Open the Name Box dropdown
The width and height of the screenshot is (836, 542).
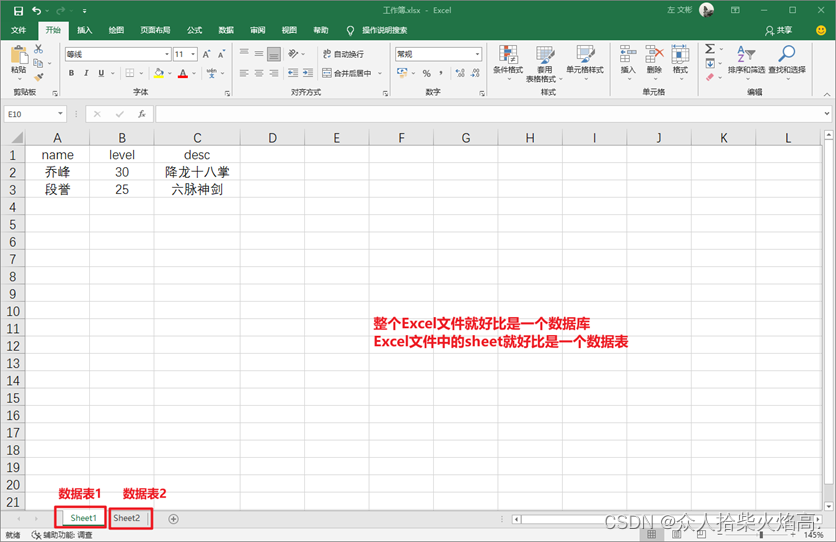[60, 114]
